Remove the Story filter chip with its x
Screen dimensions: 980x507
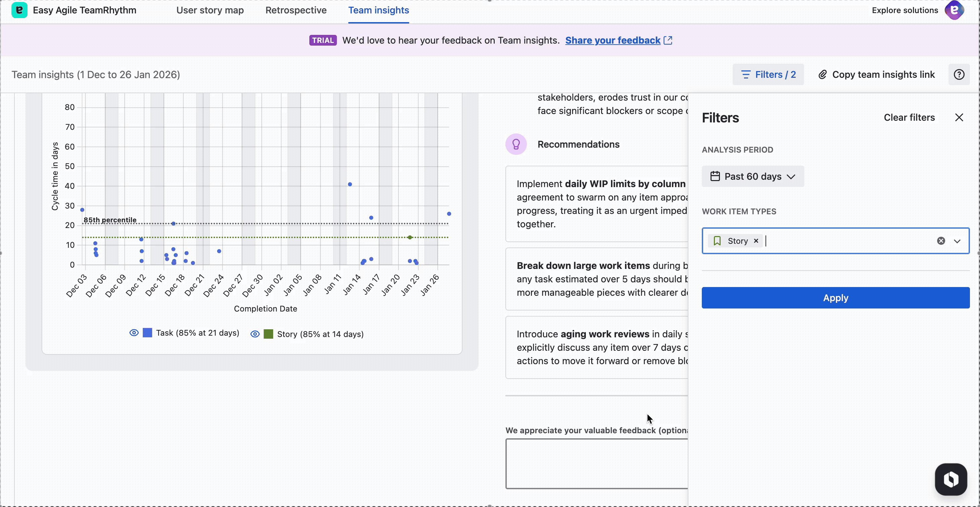coord(756,240)
